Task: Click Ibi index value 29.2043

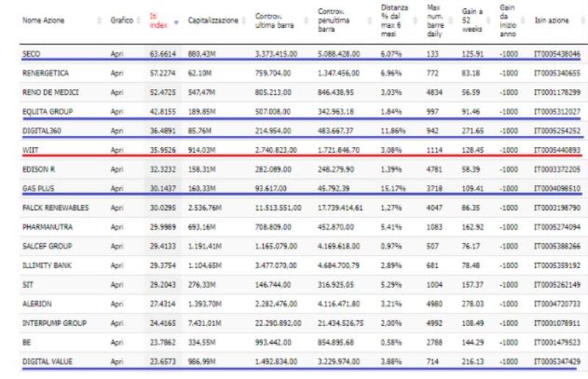Action: coord(162,285)
